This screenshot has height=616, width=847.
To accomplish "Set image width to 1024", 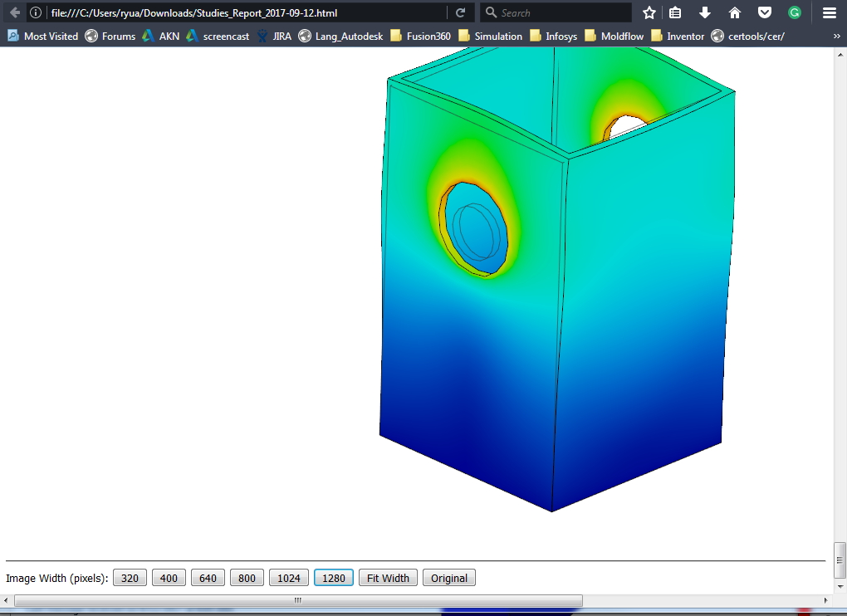I will coord(288,578).
